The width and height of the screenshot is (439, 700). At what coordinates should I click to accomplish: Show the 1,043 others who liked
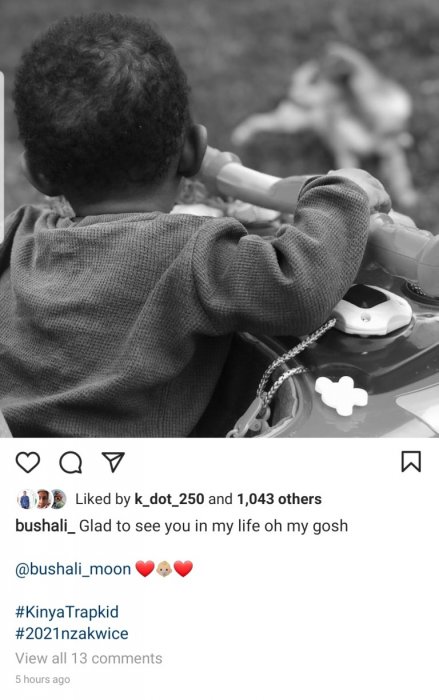click(x=279, y=499)
